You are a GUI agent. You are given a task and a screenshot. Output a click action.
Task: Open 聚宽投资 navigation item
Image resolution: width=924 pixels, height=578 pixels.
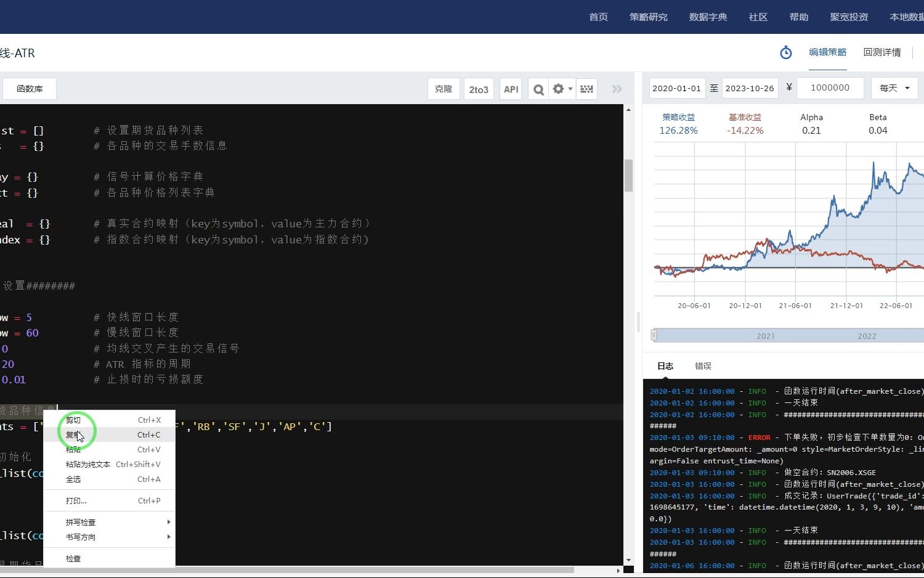(849, 17)
